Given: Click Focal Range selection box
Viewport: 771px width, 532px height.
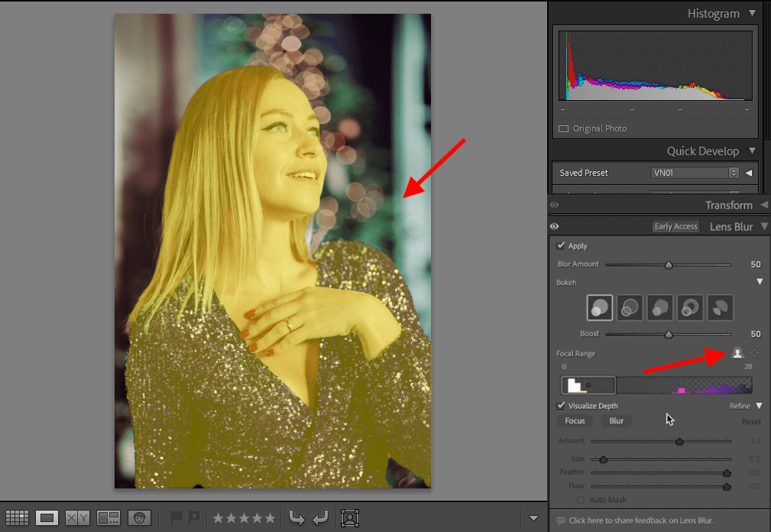Looking at the screenshot, I should click(x=588, y=385).
